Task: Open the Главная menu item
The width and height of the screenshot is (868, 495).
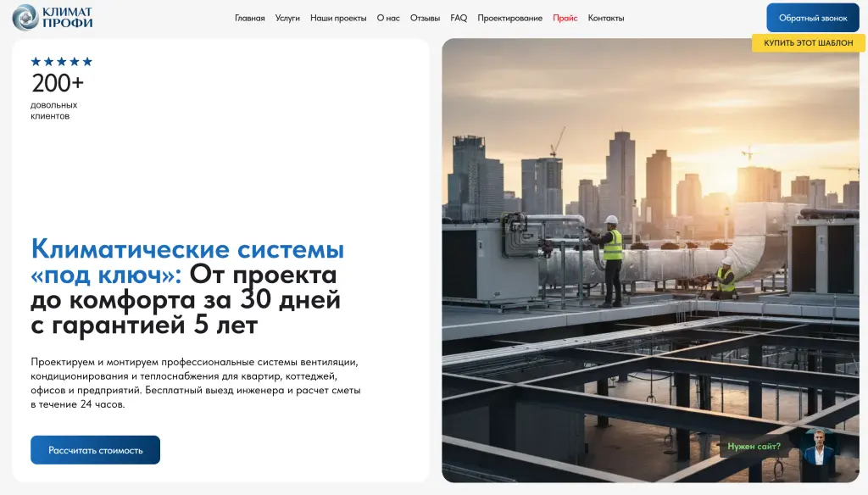Action: (250, 18)
